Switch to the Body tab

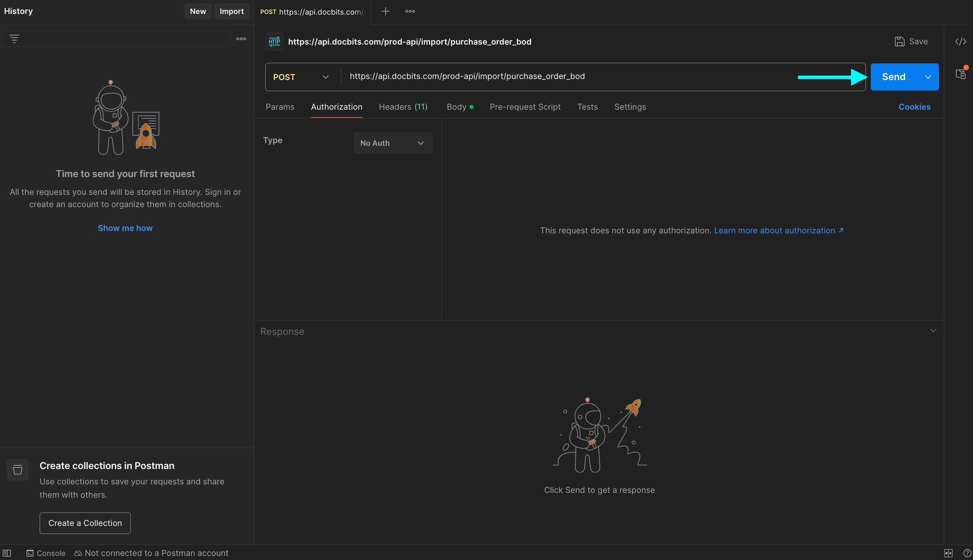pos(457,107)
